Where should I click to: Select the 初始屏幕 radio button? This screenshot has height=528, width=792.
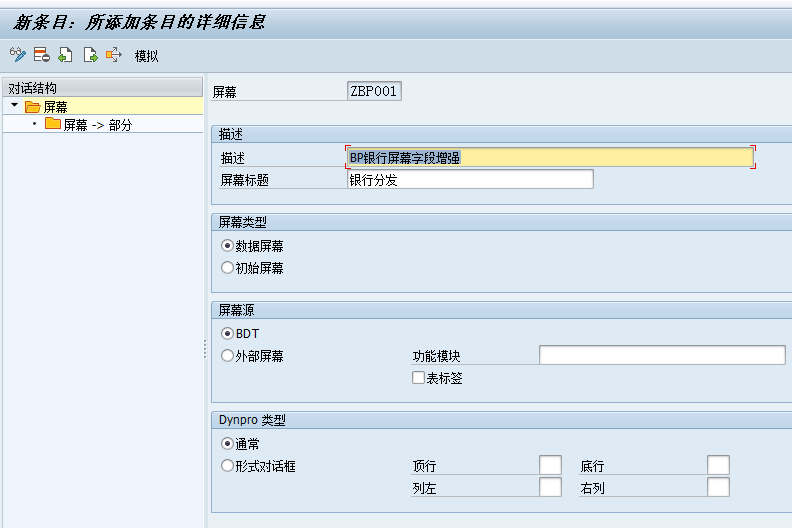pyautogui.click(x=227, y=267)
